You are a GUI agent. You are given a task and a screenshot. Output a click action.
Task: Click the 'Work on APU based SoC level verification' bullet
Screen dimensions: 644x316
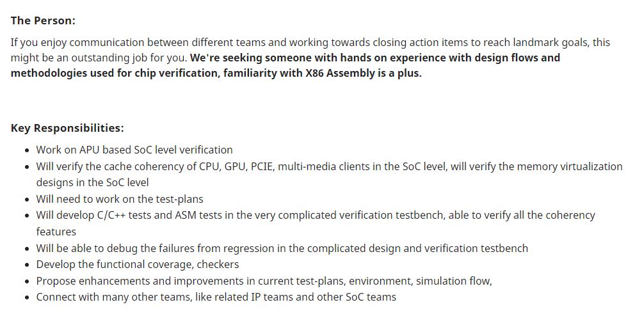click(134, 150)
